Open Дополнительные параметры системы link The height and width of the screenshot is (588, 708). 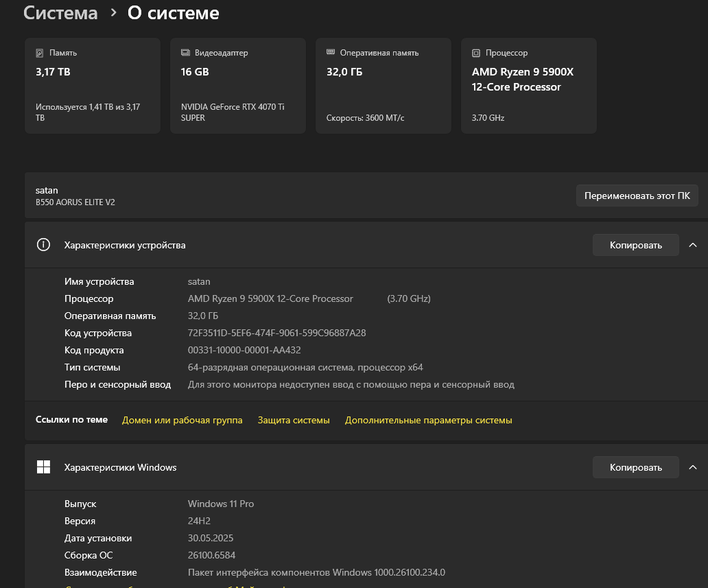tap(428, 420)
